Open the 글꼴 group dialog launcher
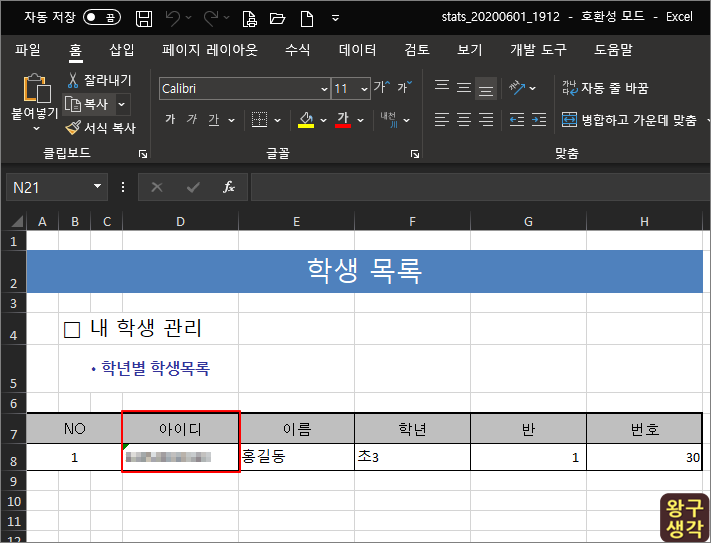The height and width of the screenshot is (543, 711). point(415,154)
